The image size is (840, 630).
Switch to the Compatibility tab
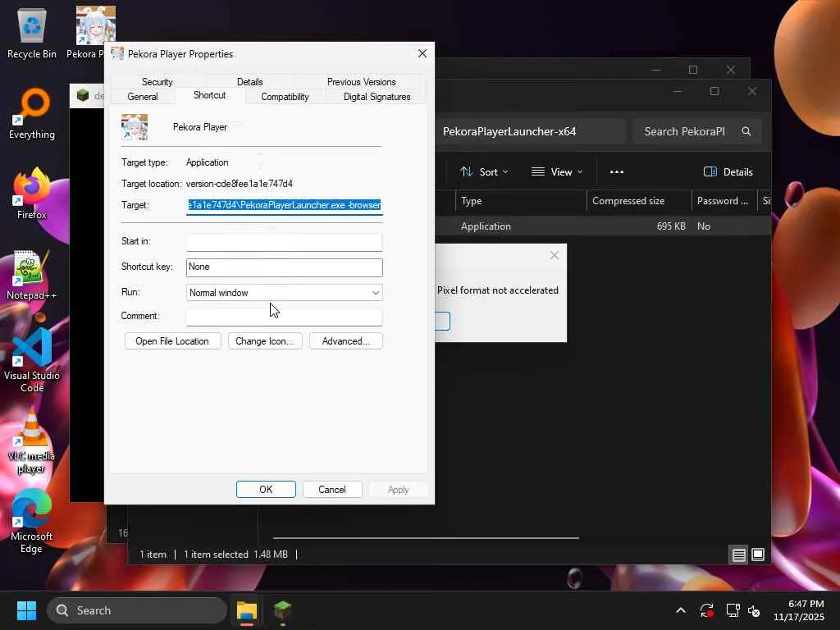[285, 97]
